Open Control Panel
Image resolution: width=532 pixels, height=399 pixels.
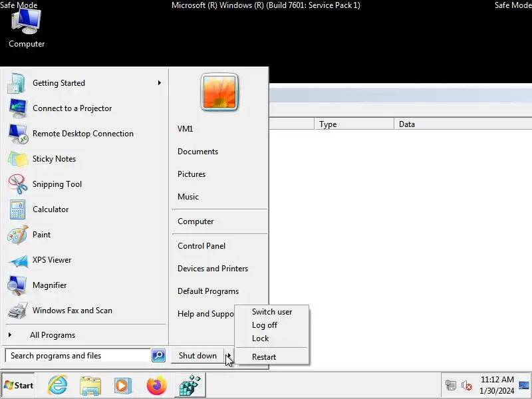coord(201,246)
